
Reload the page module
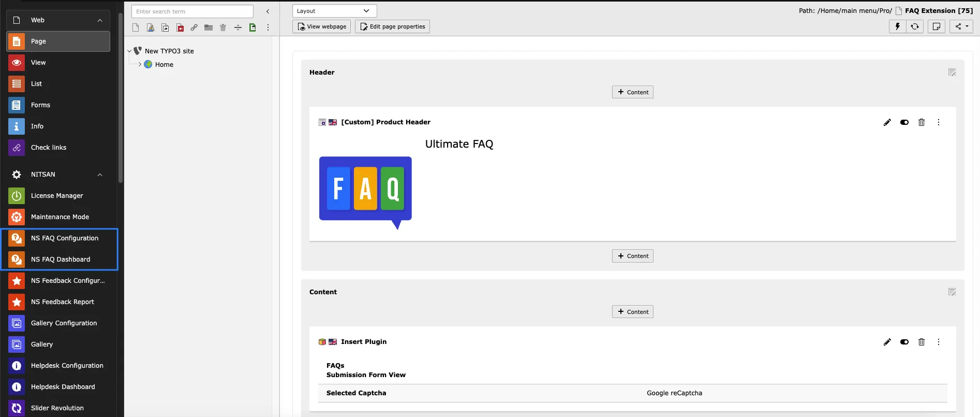[915, 26]
